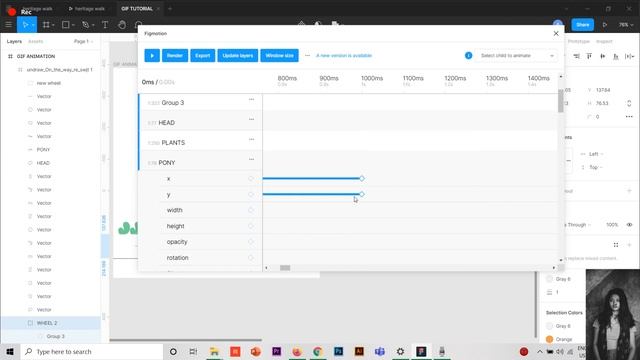Open the Page 1 dropdown

[84, 42]
